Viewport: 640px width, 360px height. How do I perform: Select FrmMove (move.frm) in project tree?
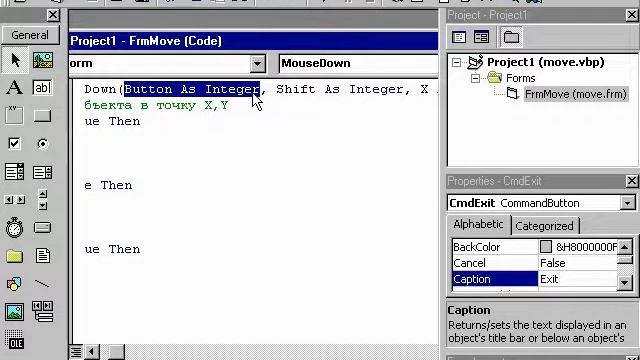point(576,94)
